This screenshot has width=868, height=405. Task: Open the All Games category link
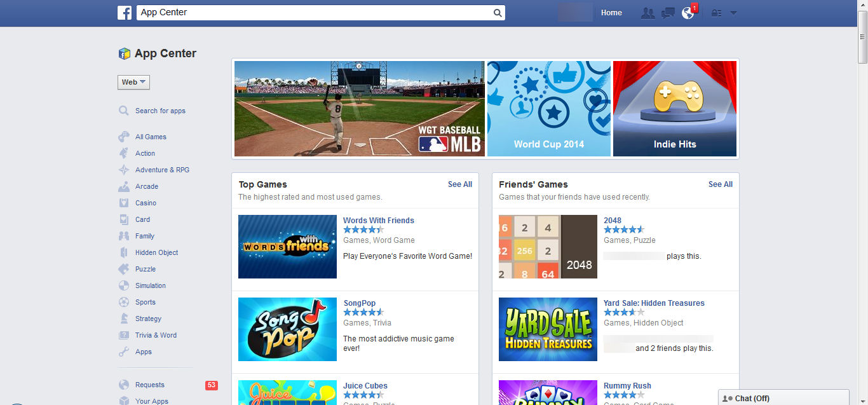tap(151, 137)
